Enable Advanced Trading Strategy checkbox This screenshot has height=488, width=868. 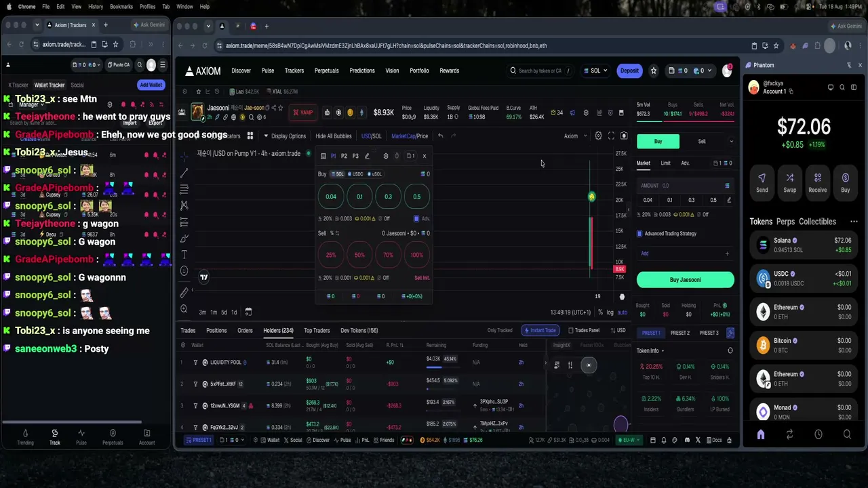pyautogui.click(x=639, y=234)
